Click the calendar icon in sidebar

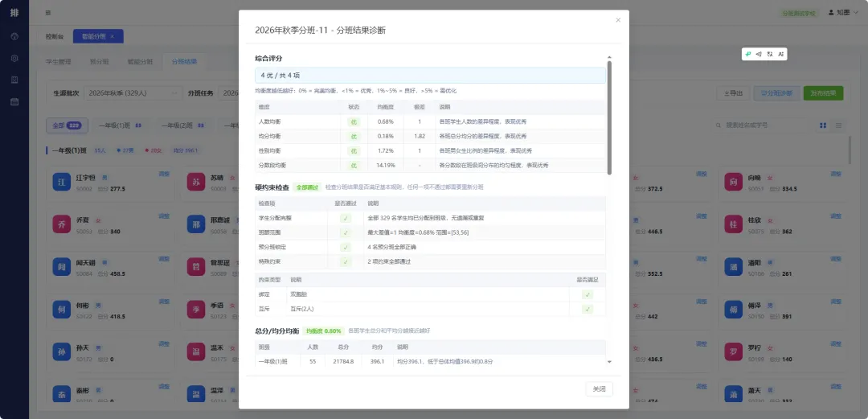click(14, 101)
